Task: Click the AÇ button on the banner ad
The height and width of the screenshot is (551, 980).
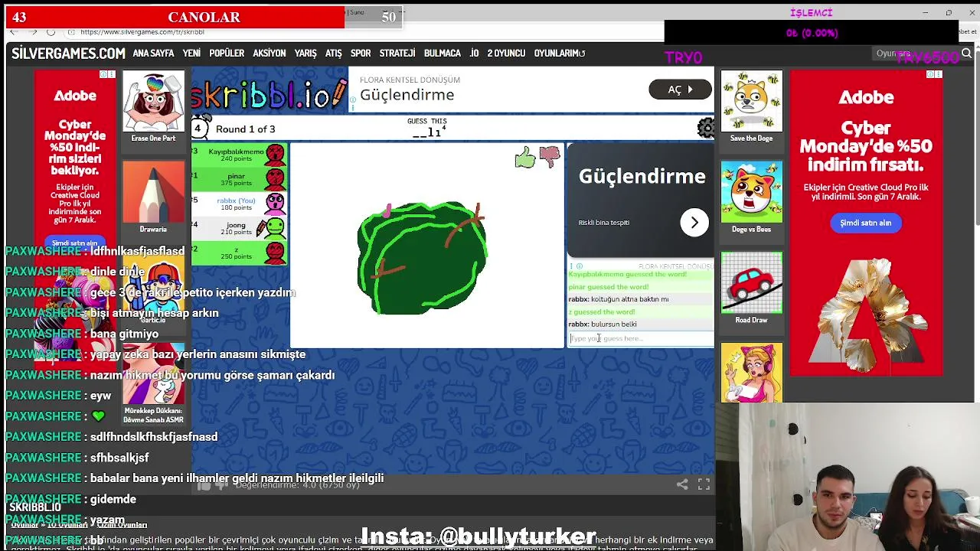Action: [x=681, y=90]
